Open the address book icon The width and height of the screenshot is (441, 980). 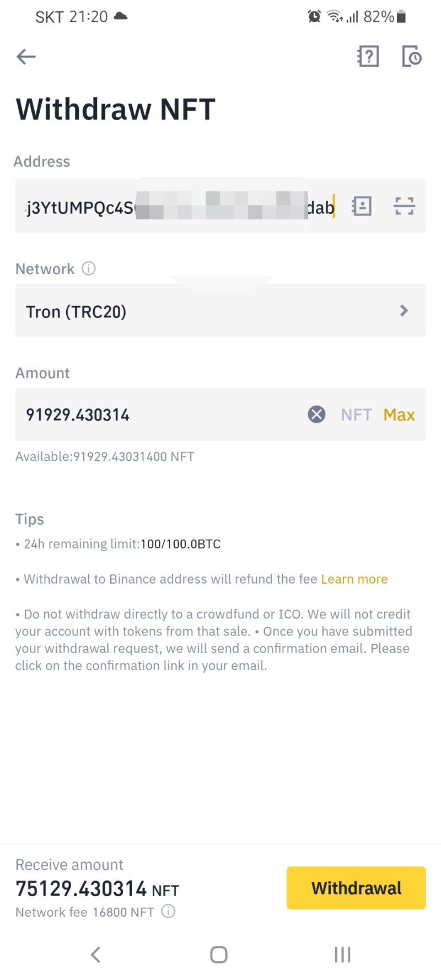click(361, 206)
